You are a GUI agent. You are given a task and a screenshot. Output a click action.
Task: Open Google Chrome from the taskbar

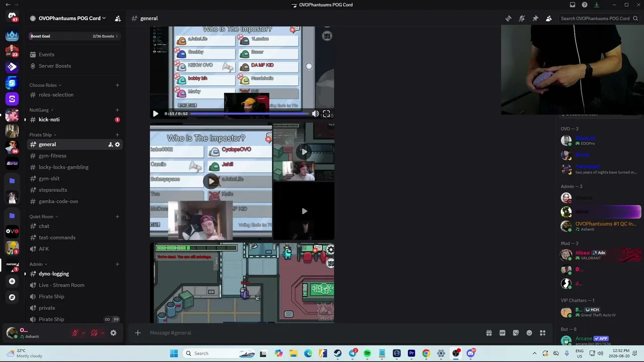(x=426, y=353)
